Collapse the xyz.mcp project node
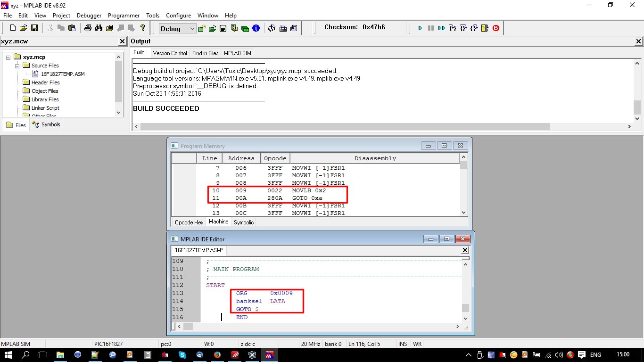Image resolution: width=644 pixels, height=362 pixels. tap(8, 57)
